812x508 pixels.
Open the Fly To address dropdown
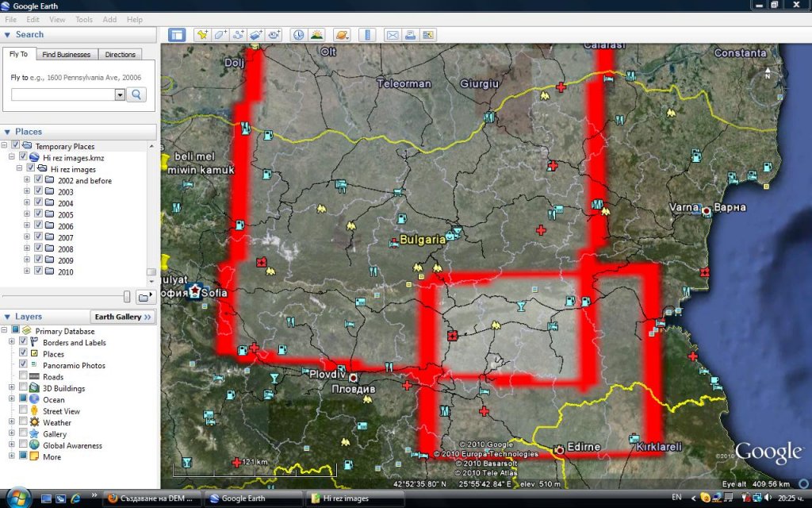[x=120, y=94]
